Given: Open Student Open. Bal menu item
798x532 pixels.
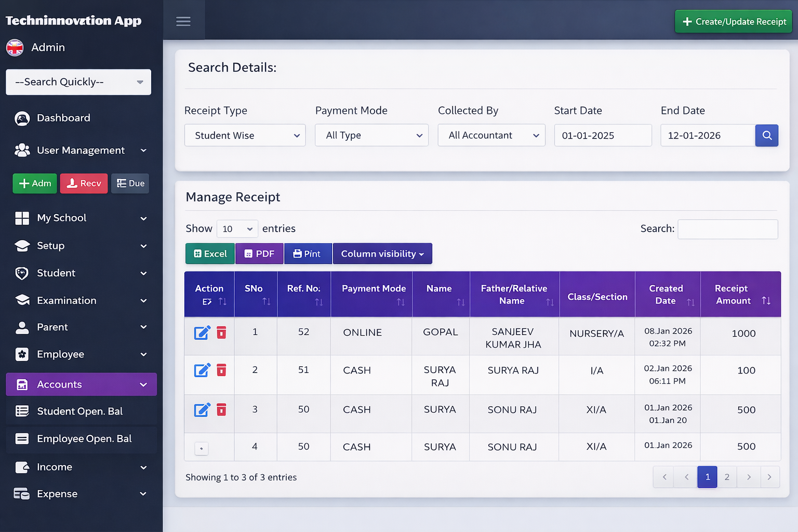Looking at the screenshot, I should [x=79, y=411].
